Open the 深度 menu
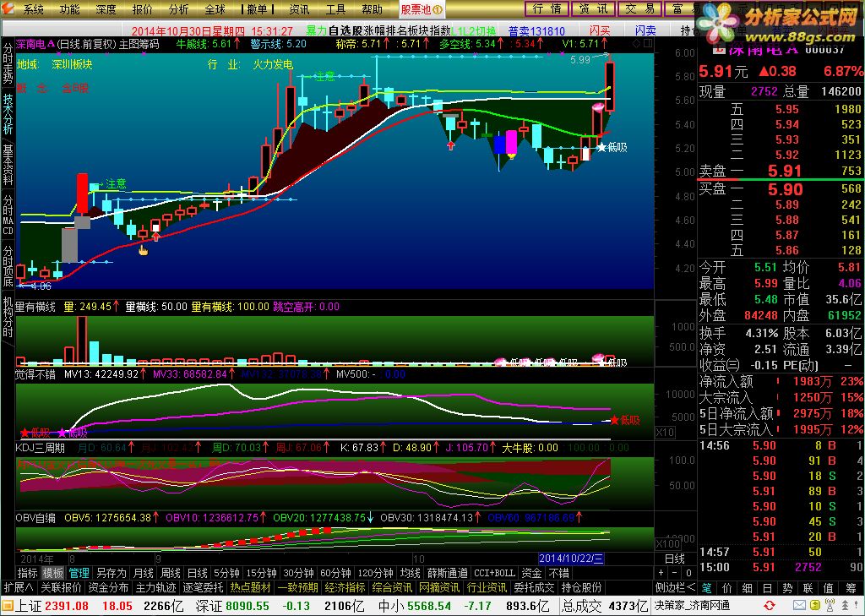Viewport: 865px width, 616px height. (x=106, y=9)
